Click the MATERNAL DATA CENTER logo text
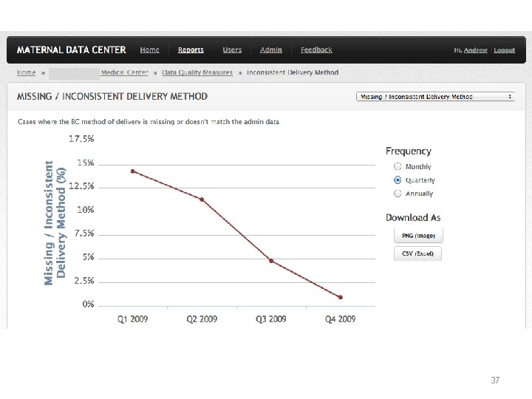Screen dimensions: 532x399 pyautogui.click(x=72, y=50)
